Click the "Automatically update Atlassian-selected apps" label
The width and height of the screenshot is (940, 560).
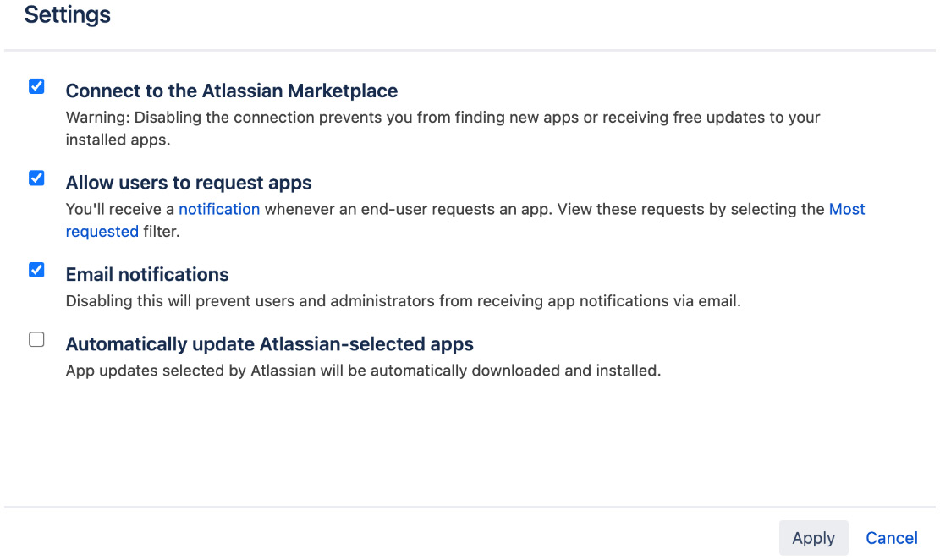270,344
